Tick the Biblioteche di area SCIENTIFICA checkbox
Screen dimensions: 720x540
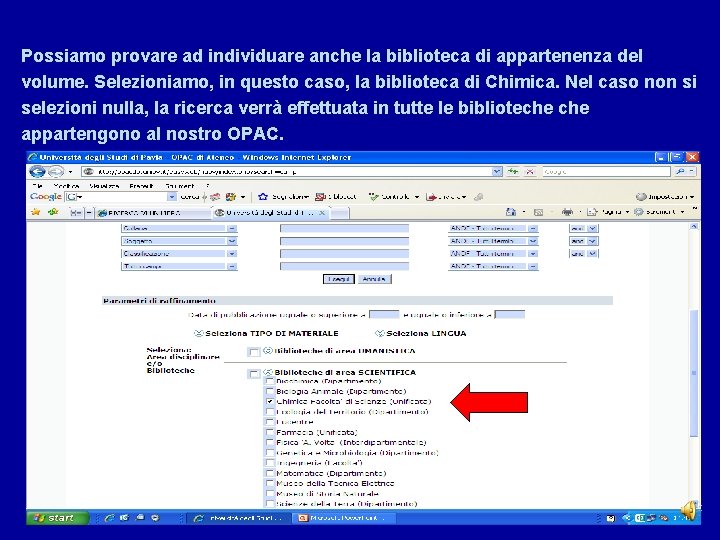253,373
